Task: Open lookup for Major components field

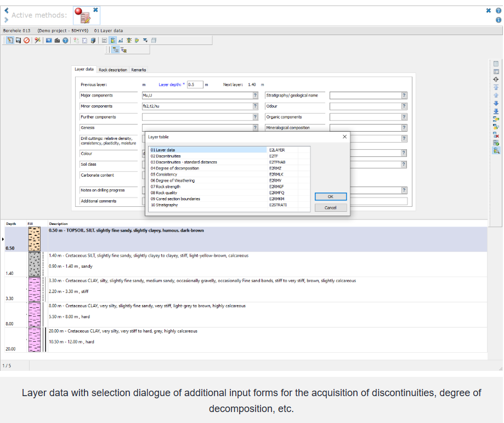Action: [x=255, y=95]
